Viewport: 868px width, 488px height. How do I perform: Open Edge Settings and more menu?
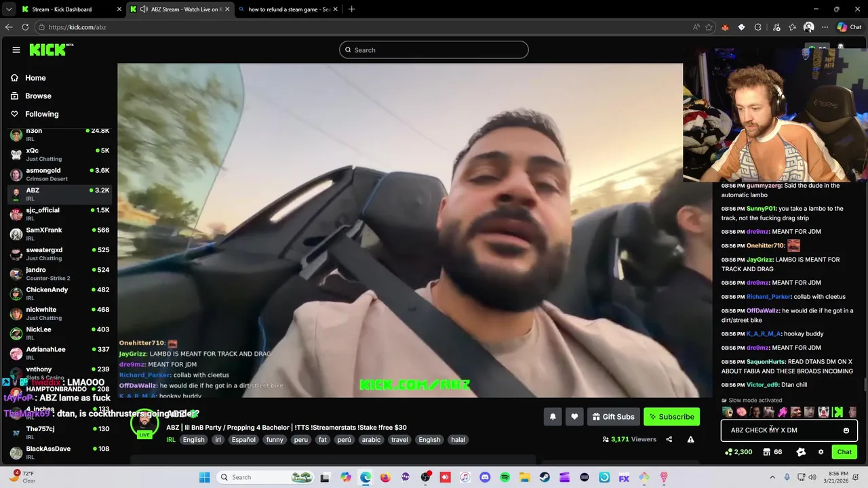(825, 27)
